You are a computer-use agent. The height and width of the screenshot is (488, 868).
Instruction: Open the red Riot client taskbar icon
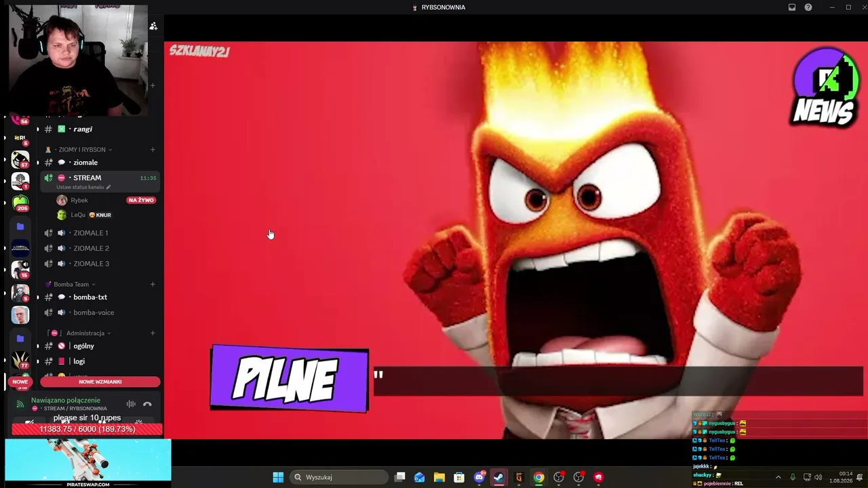[x=598, y=477]
